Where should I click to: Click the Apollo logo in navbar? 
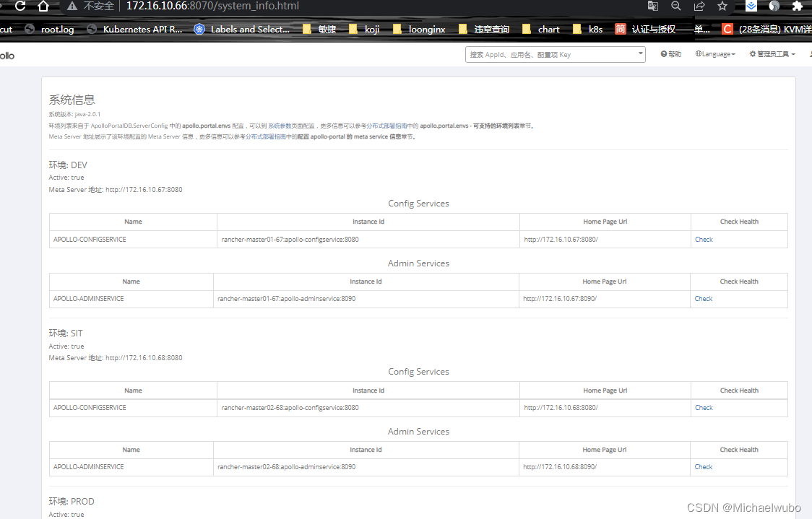7,56
